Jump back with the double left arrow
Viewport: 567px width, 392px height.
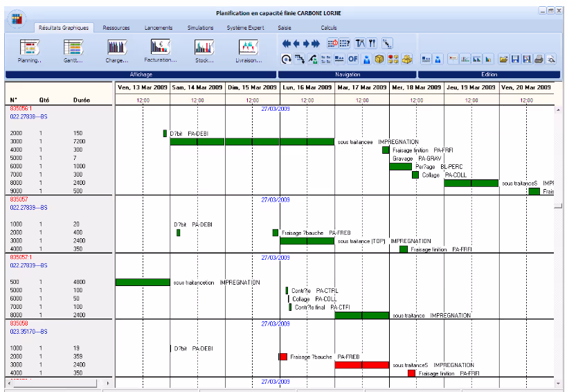pyautogui.click(x=287, y=44)
